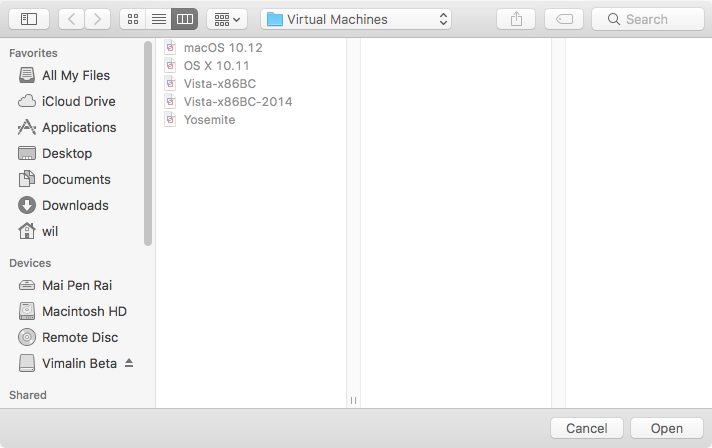Click the Devices section header
The height and width of the screenshot is (448, 712).
click(30, 263)
